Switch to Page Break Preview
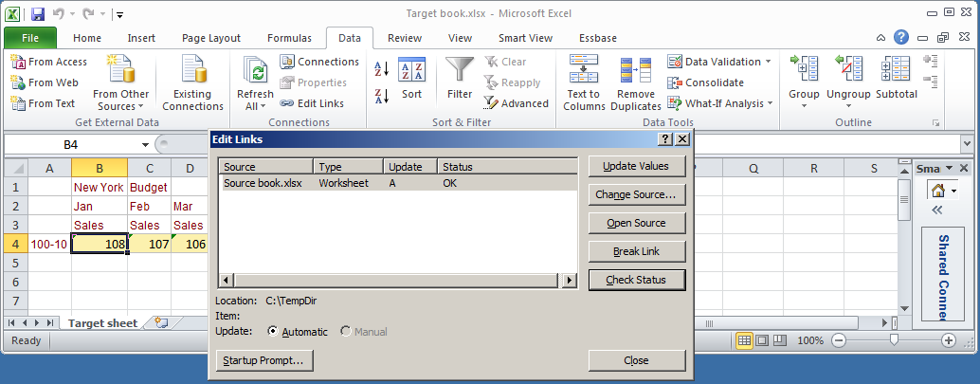Image resolution: width=980 pixels, height=384 pixels. coord(779,340)
